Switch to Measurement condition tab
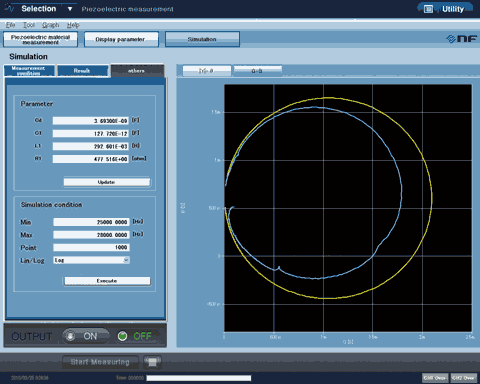The image size is (480, 384). 29,70
